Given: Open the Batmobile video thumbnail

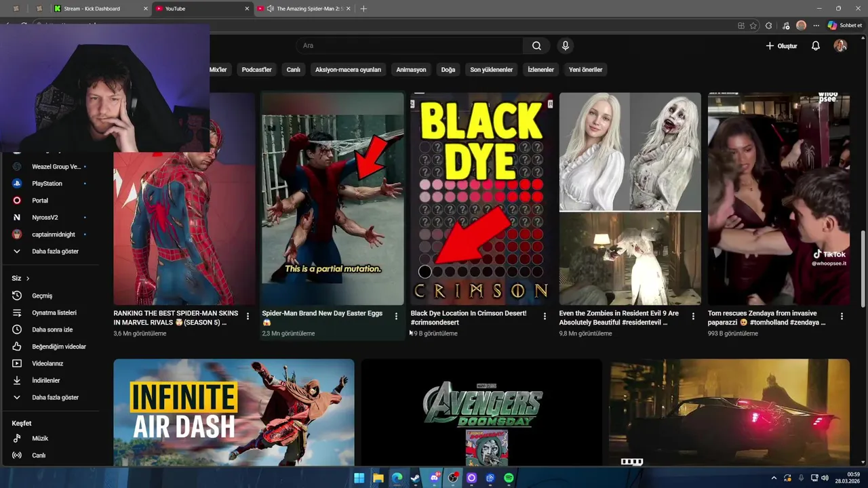Looking at the screenshot, I should point(729,413).
